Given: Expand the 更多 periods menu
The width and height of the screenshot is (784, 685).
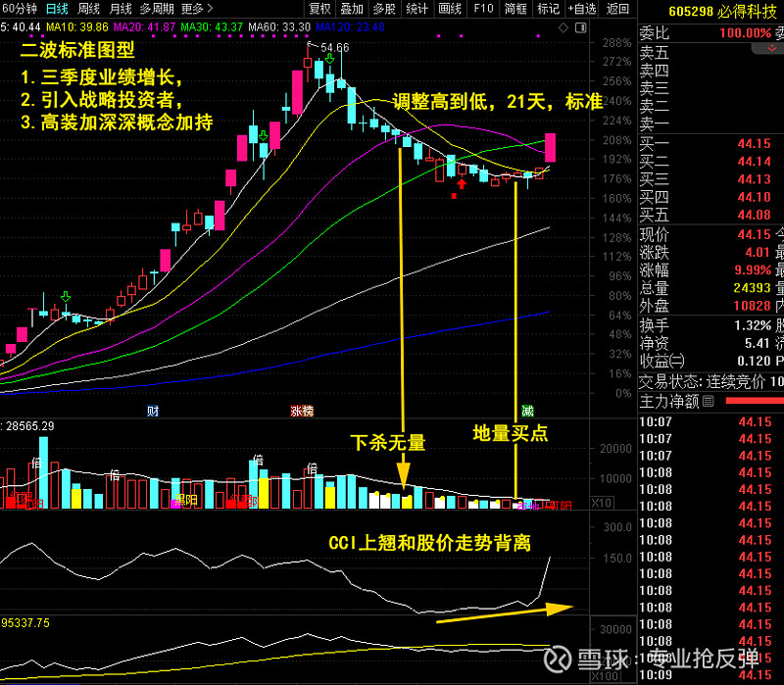Looking at the screenshot, I should click(x=197, y=9).
